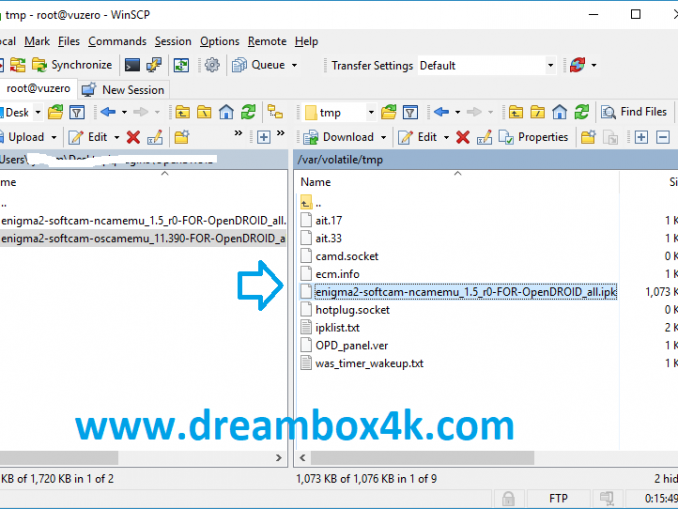Click local open directory folder icon
The width and height of the screenshot is (678, 509).
tap(55, 112)
